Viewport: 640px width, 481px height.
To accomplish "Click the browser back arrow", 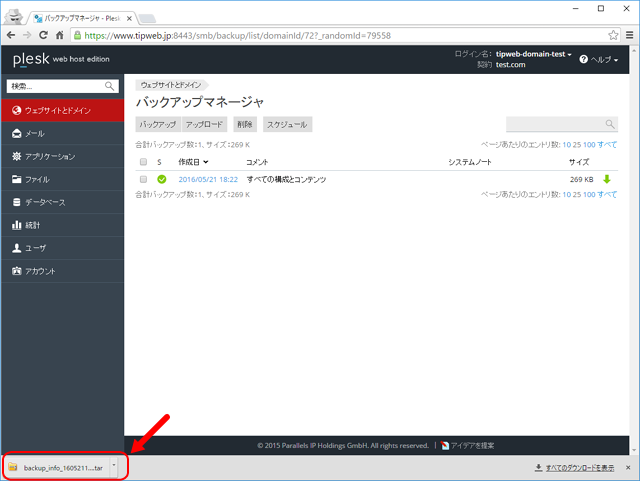I will [x=11, y=36].
